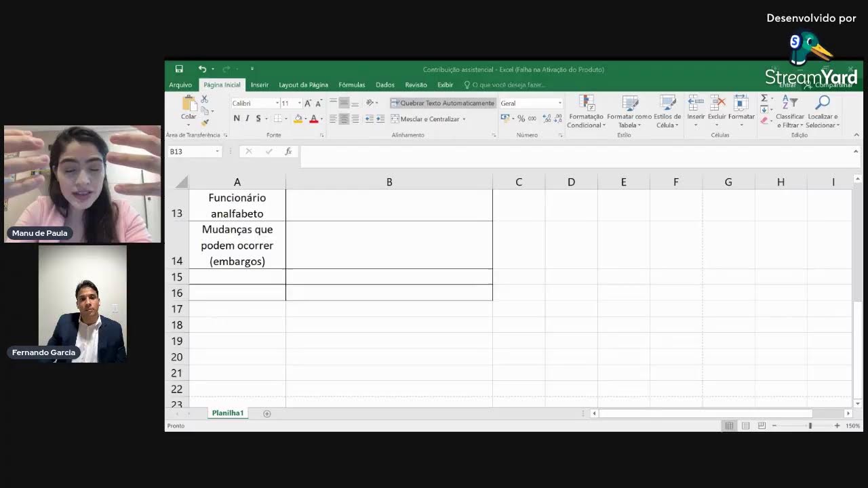Click the Colar paste button

click(189, 109)
